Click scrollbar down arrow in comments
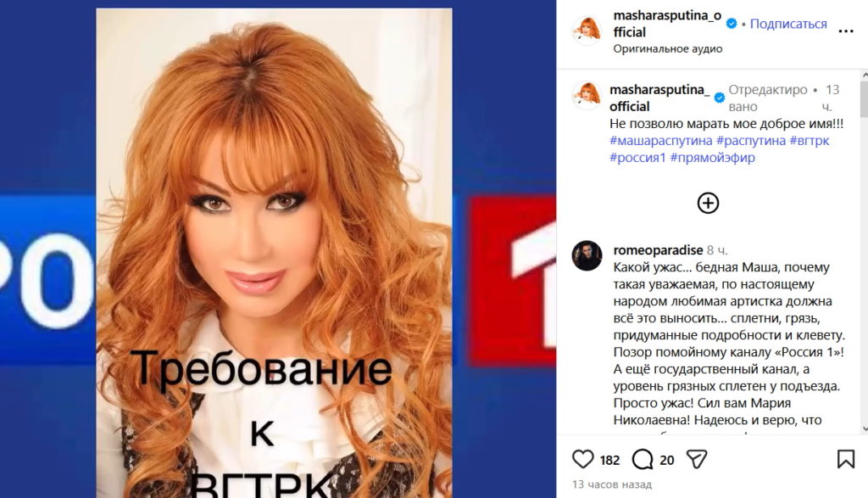The width and height of the screenshot is (868, 498). (x=864, y=428)
